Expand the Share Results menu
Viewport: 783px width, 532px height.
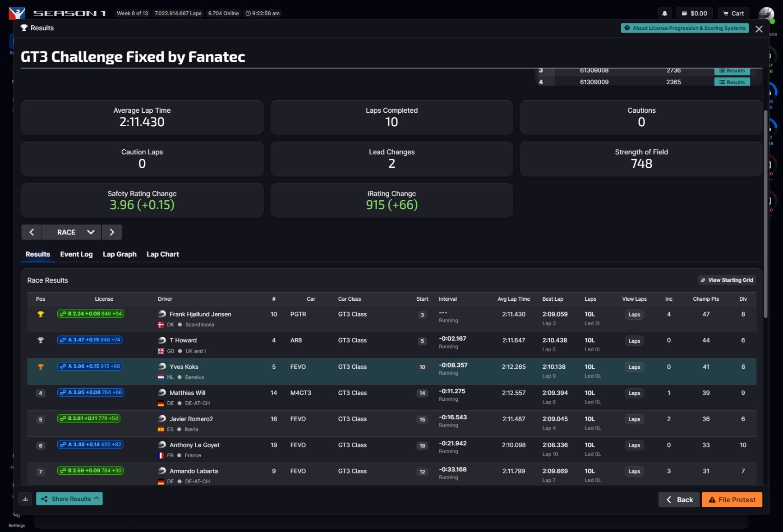(x=69, y=499)
